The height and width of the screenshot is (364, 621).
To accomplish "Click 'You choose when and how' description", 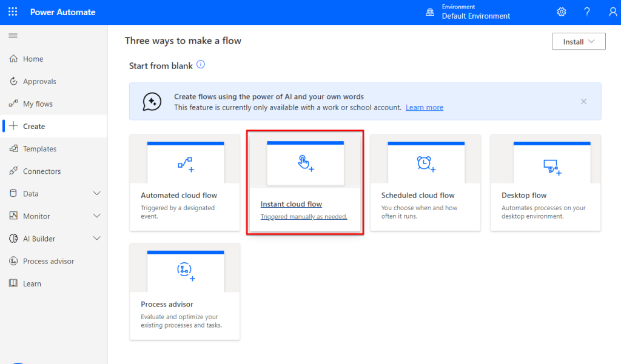I will 420,212.
